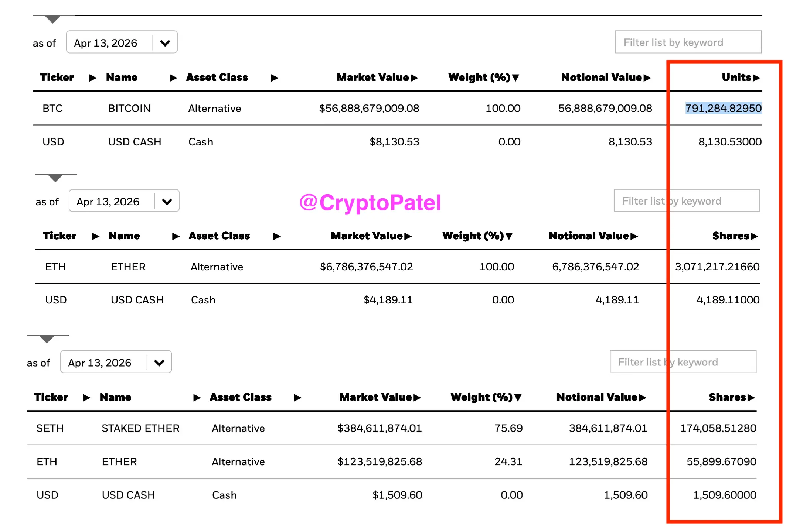793x532 pixels.
Task: Sort Staked Ether table by Asset Class arrow
Action: point(297,398)
